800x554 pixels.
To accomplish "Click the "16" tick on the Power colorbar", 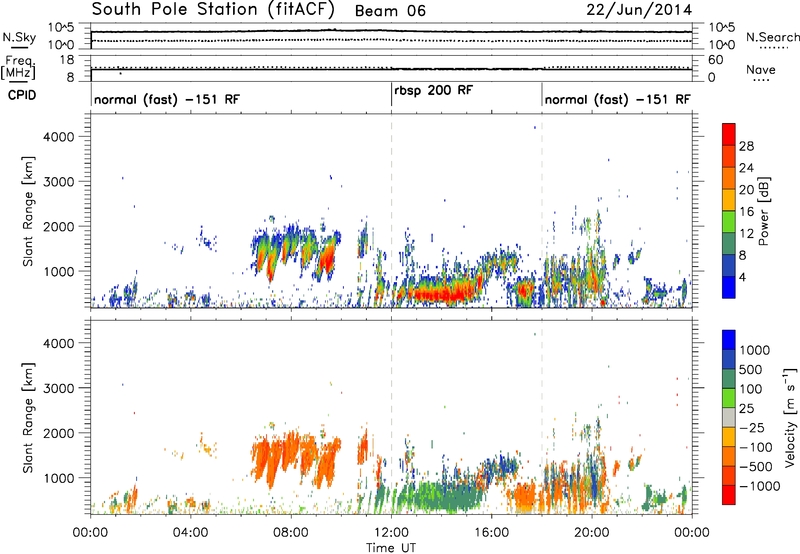I will click(x=746, y=212).
